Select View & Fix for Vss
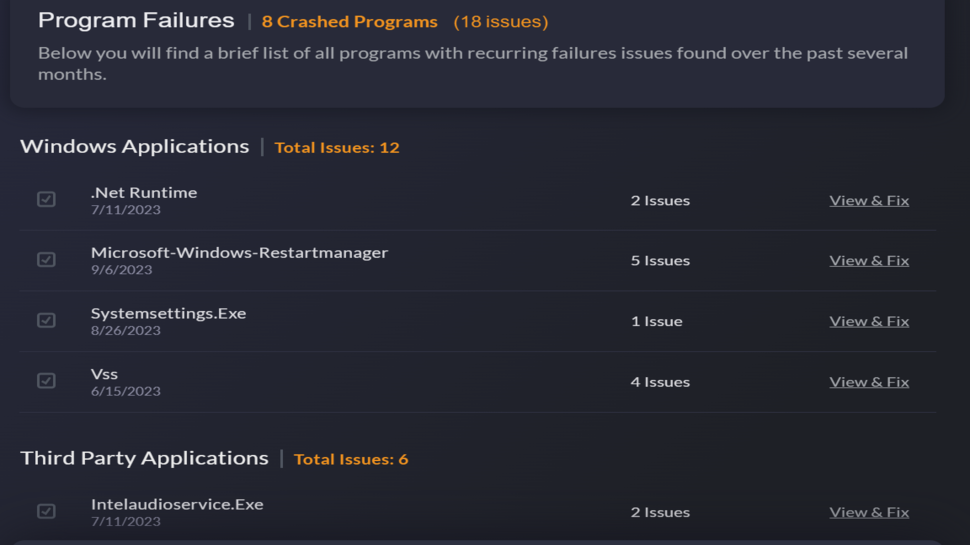The height and width of the screenshot is (545, 970). click(868, 381)
